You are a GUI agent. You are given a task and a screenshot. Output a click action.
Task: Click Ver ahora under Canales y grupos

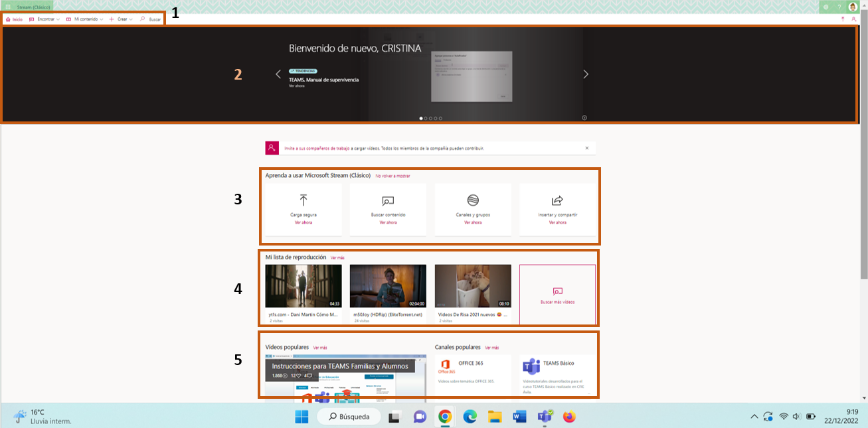click(x=473, y=222)
